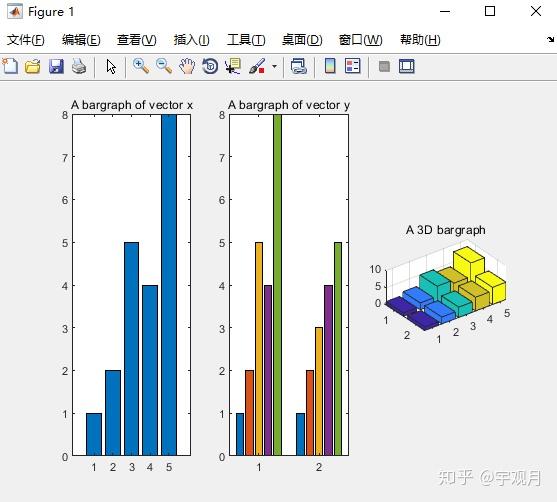Open a file with the folder icon
This screenshot has height=502, width=557.
pyautogui.click(x=33, y=66)
